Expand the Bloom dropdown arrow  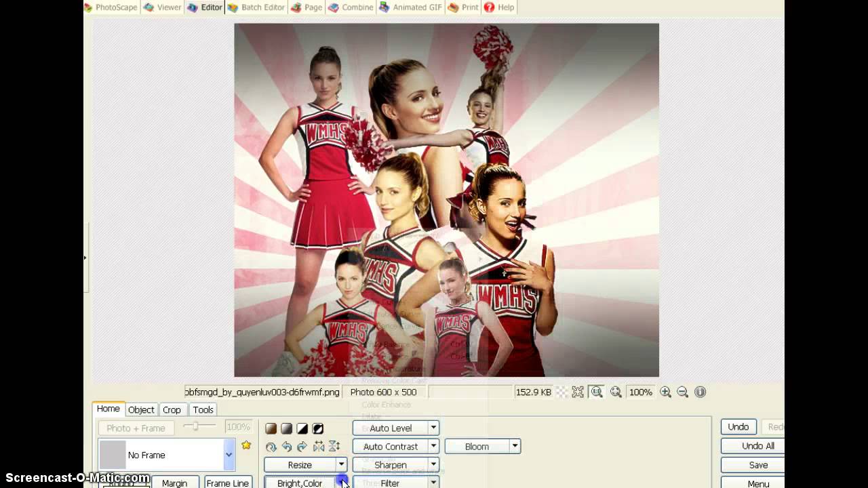pyautogui.click(x=515, y=447)
